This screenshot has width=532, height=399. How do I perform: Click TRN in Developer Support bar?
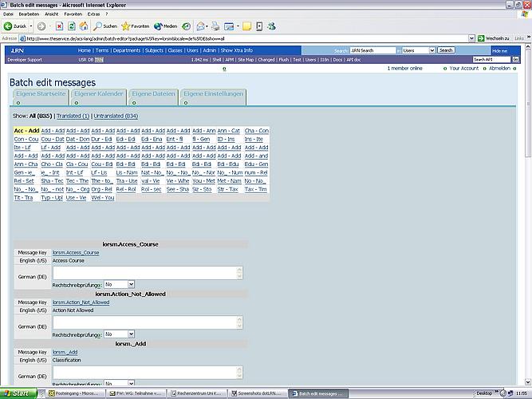pos(99,60)
